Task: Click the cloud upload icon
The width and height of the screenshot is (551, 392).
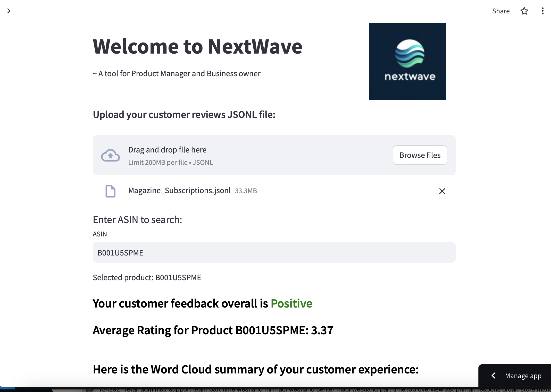Action: 110,155
